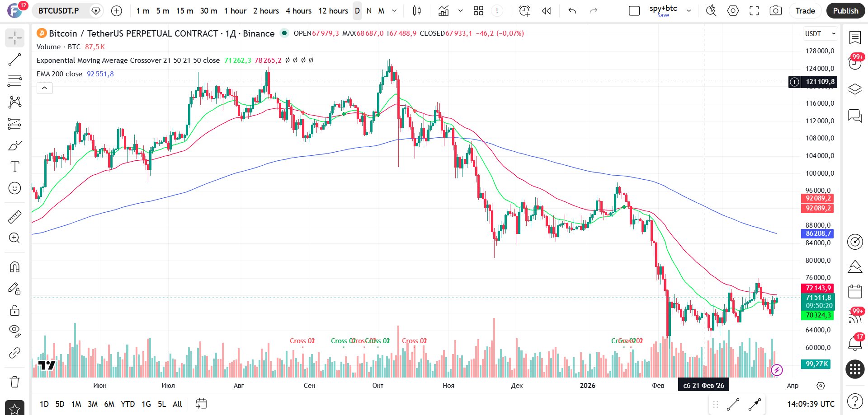Click the trash icon to remove drawings
Image resolution: width=868 pixels, height=415 pixels.
pyautogui.click(x=15, y=382)
